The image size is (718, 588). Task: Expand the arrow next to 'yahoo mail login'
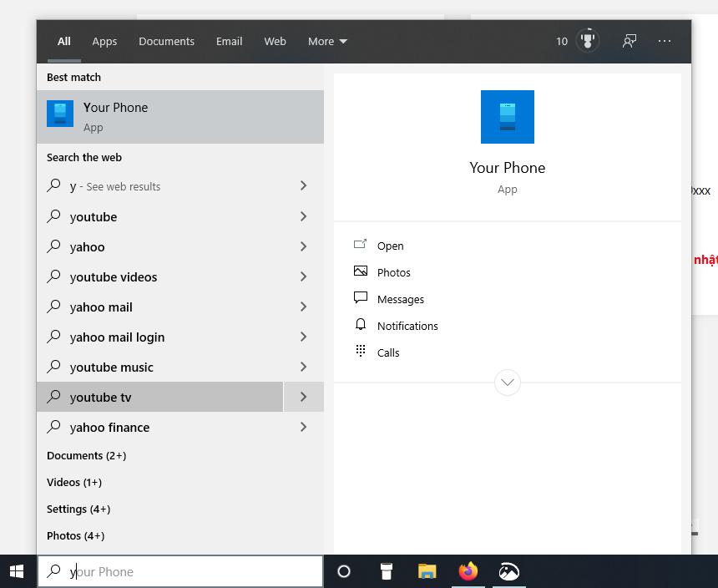click(303, 337)
